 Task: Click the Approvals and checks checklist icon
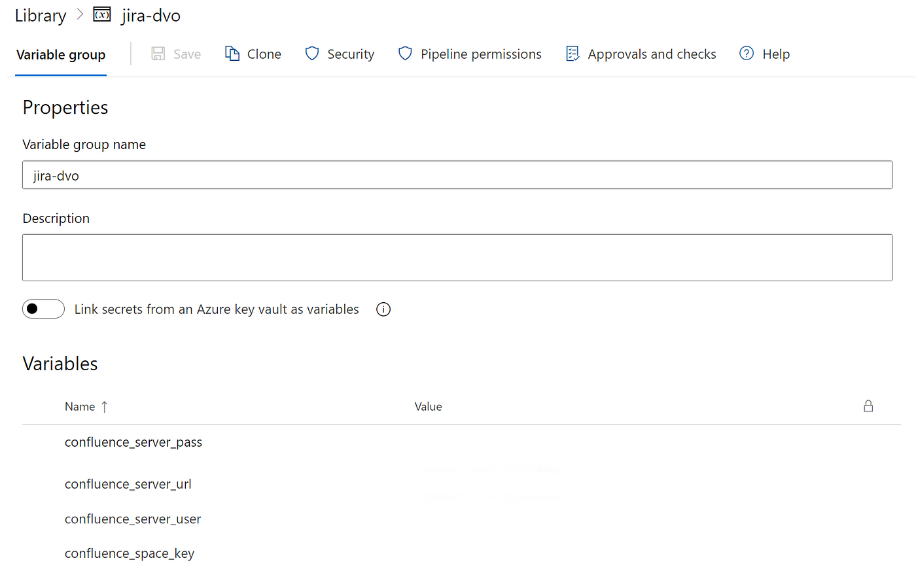click(x=572, y=54)
